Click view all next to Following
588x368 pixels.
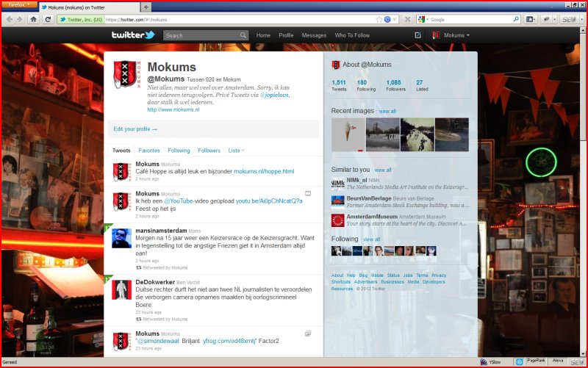pos(372,239)
